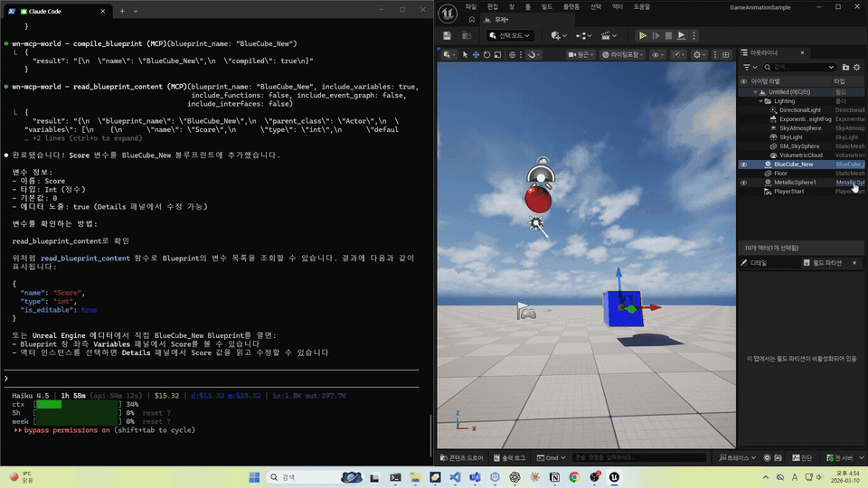Viewport: 868px width, 488px height.
Task: Save the current level in Unreal Editor
Action: (x=447, y=35)
